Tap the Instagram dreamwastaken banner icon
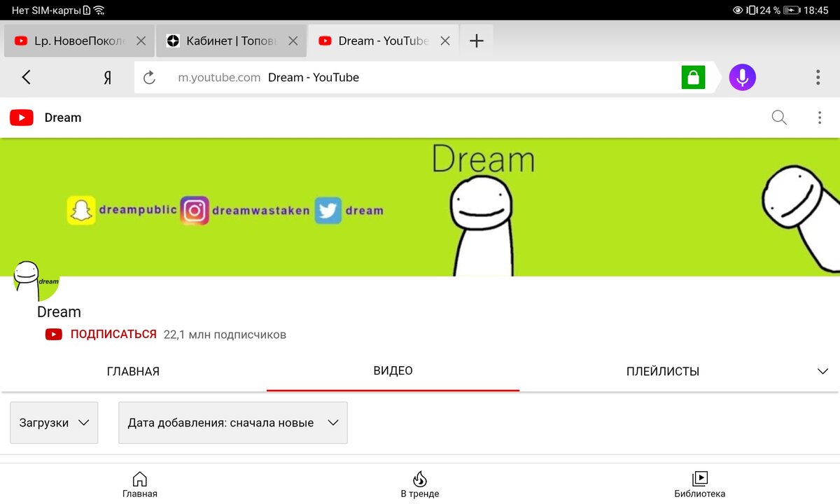The height and width of the screenshot is (504, 840). 195,211
